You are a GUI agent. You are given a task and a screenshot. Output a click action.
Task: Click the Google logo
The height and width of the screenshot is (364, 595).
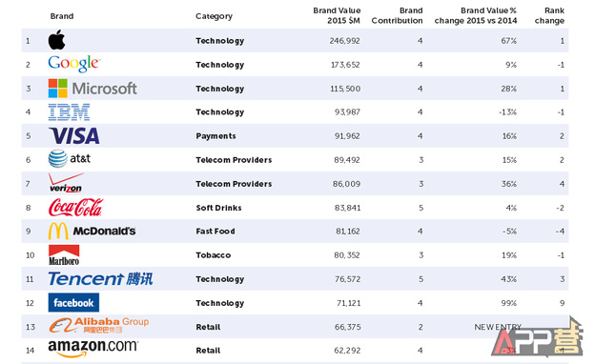(74, 64)
